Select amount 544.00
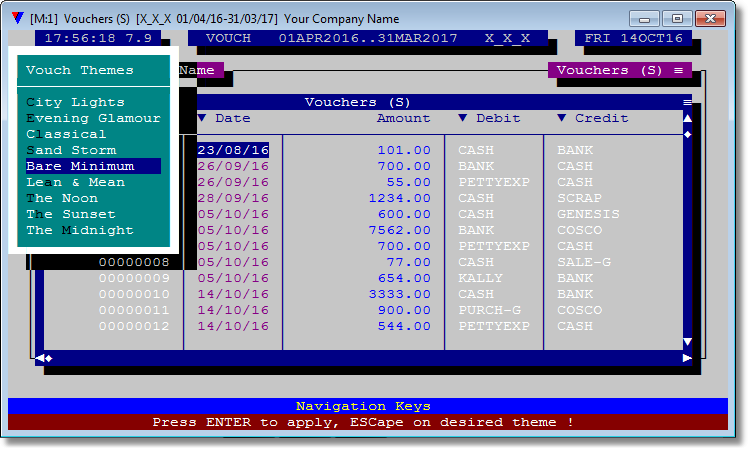 [x=404, y=326]
